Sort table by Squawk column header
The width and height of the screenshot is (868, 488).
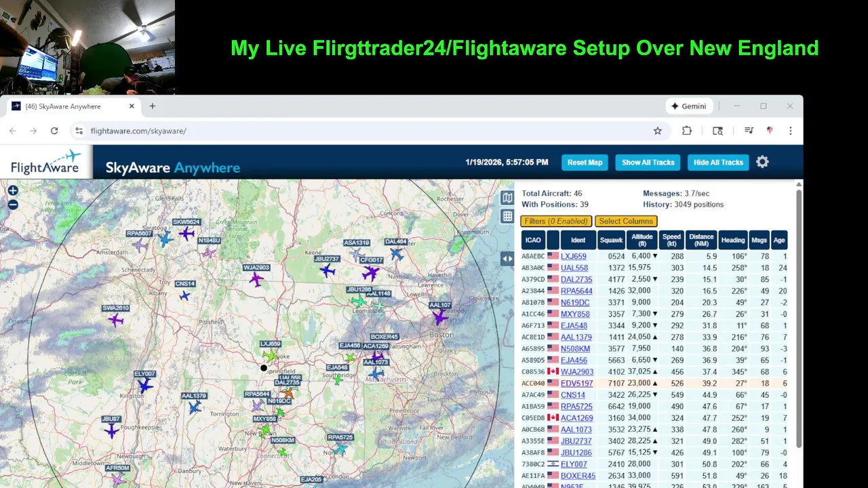click(x=611, y=240)
